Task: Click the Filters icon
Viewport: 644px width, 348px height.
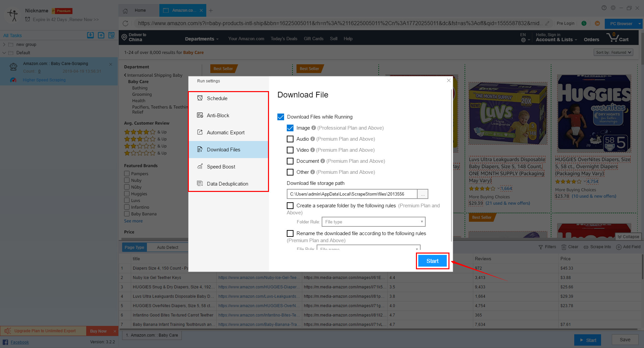Action: 541,247
